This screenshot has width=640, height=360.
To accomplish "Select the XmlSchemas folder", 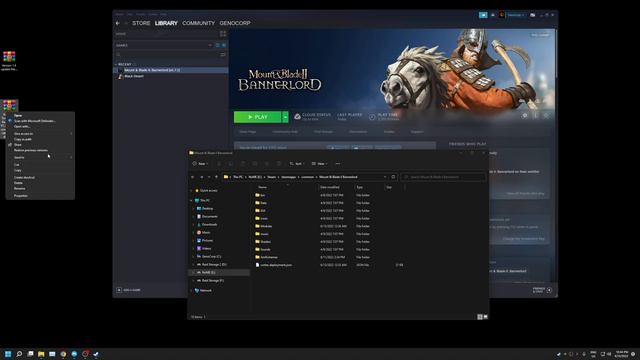I will coord(269,257).
